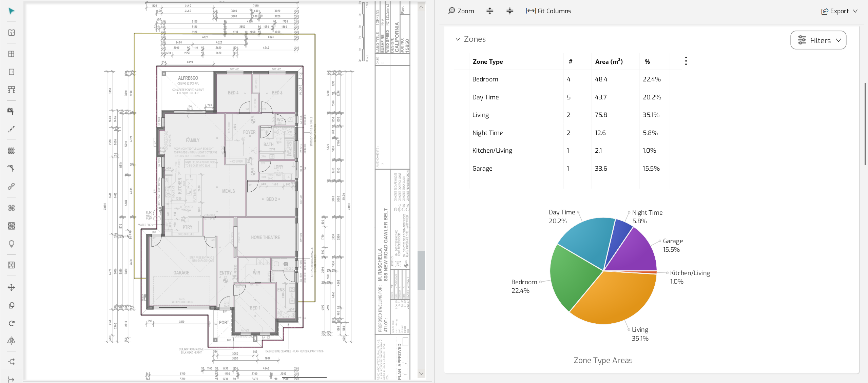Select the Living zone row
Image resolution: width=868 pixels, height=383 pixels.
(568, 115)
